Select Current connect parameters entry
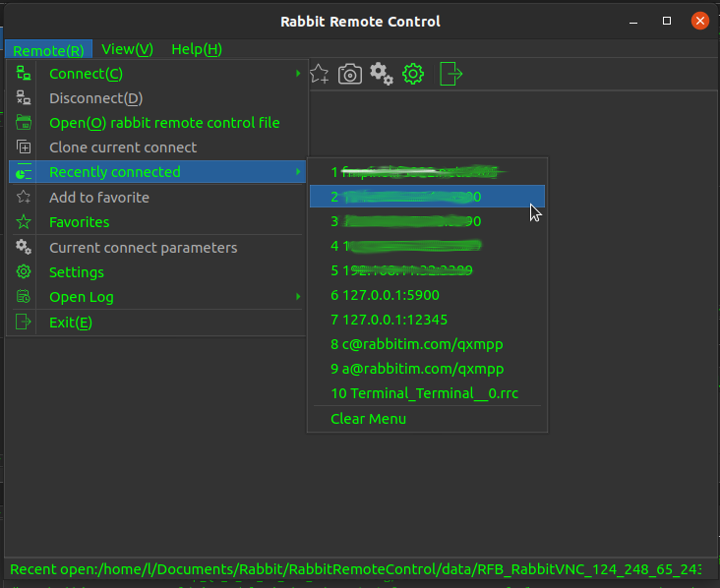The image size is (720, 588). click(x=157, y=248)
